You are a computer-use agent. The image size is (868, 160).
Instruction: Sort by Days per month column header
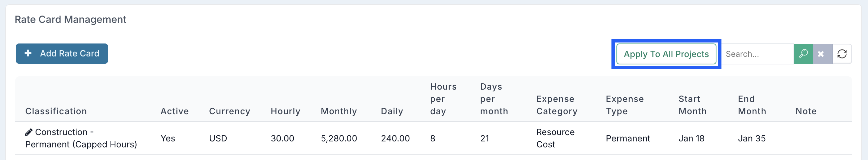(494, 99)
